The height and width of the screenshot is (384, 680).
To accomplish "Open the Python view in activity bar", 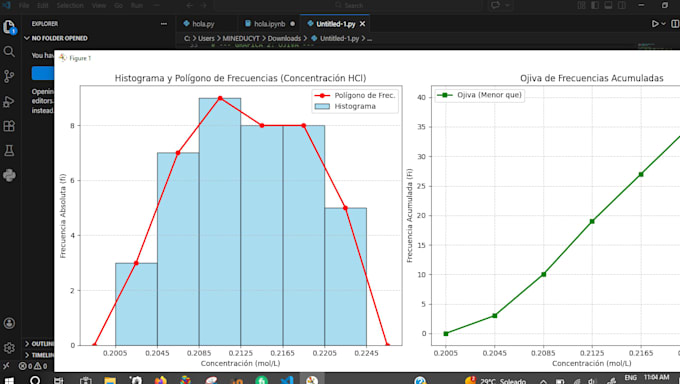I will (x=9, y=175).
